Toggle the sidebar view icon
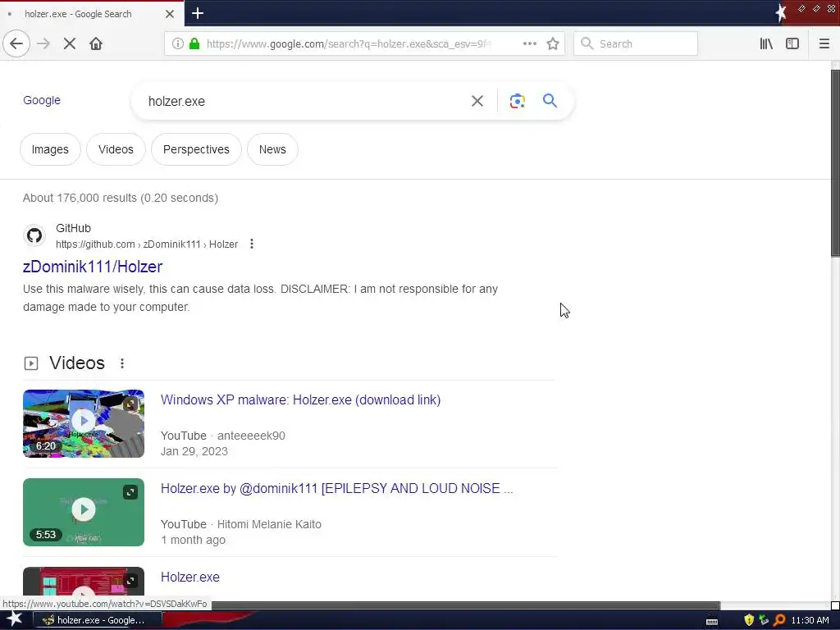Viewport: 840px width, 630px height. click(x=792, y=43)
